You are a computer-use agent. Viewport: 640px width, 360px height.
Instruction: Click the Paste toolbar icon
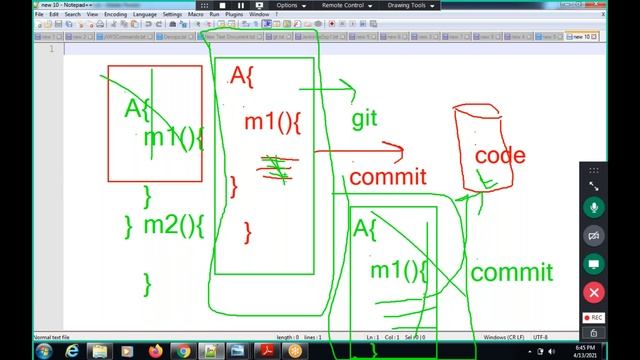tap(134, 24)
